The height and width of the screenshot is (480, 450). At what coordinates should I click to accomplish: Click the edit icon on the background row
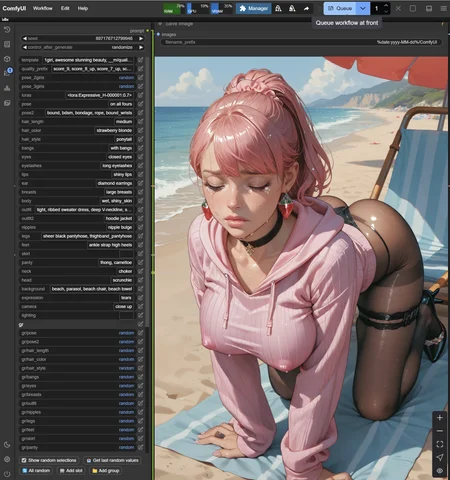point(141,289)
